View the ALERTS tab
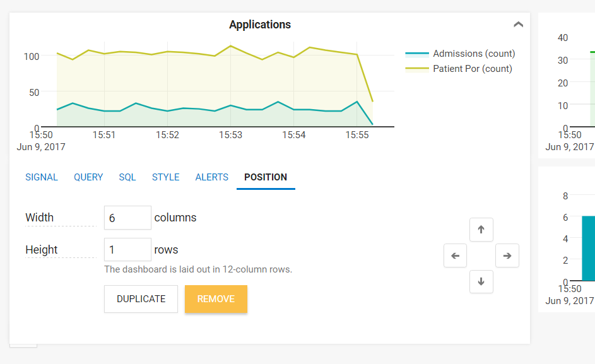 point(211,177)
